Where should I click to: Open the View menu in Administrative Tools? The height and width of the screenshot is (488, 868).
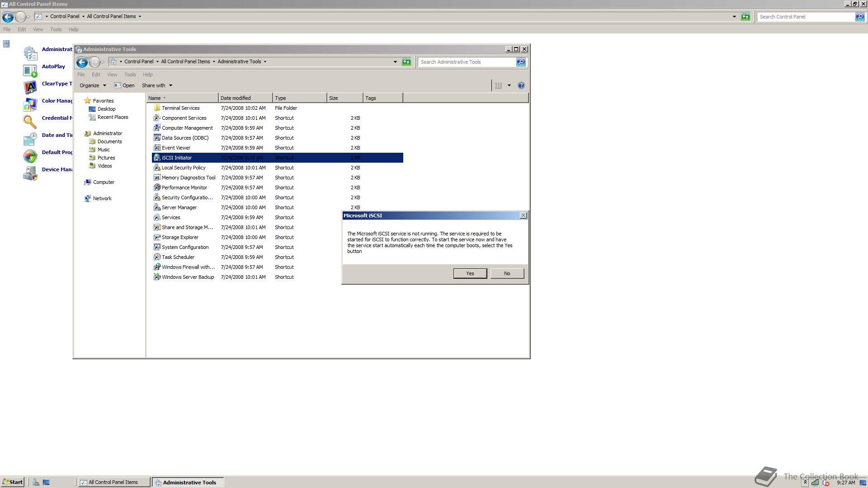click(112, 75)
